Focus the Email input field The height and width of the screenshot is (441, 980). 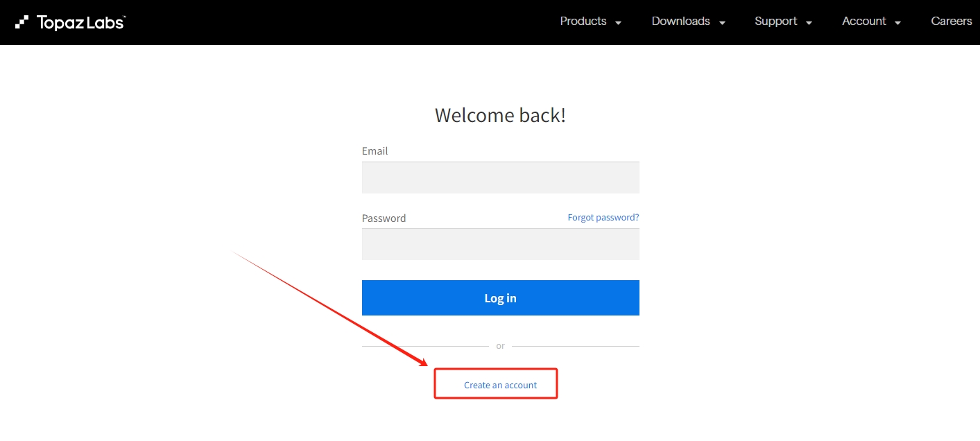point(500,178)
